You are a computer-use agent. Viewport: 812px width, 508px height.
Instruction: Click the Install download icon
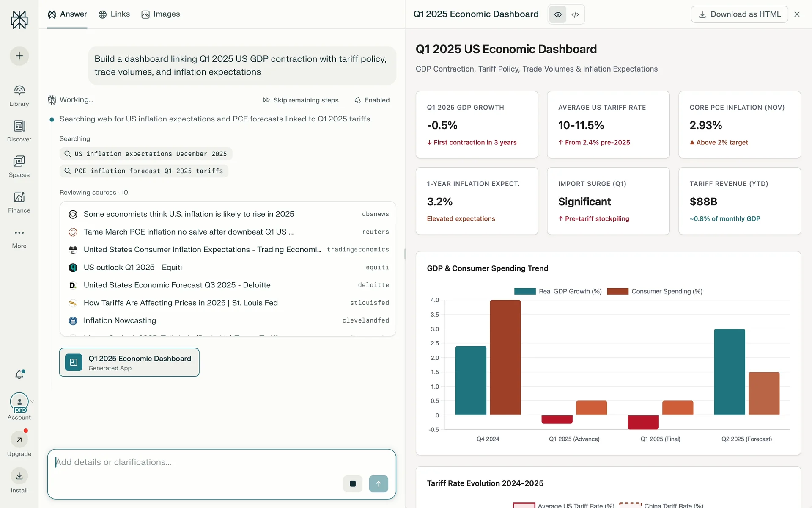19,476
